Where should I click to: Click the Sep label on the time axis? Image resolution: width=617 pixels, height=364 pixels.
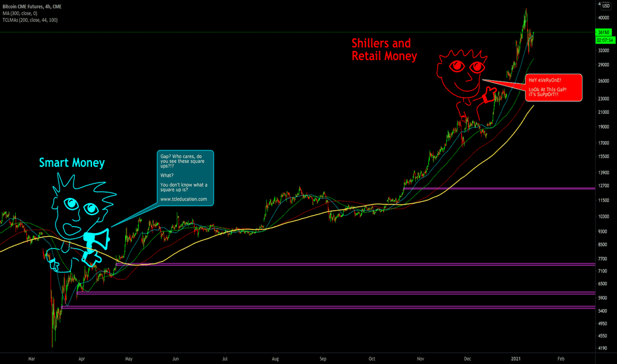click(322, 359)
